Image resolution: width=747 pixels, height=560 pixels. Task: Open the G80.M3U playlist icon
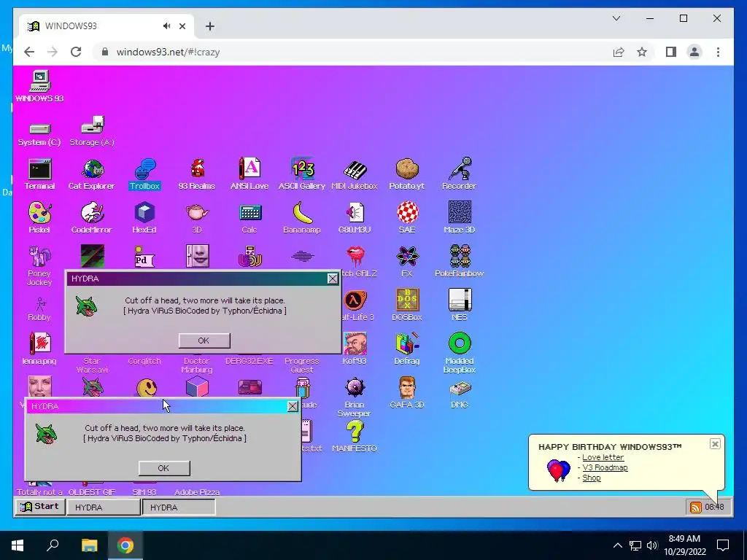354,217
